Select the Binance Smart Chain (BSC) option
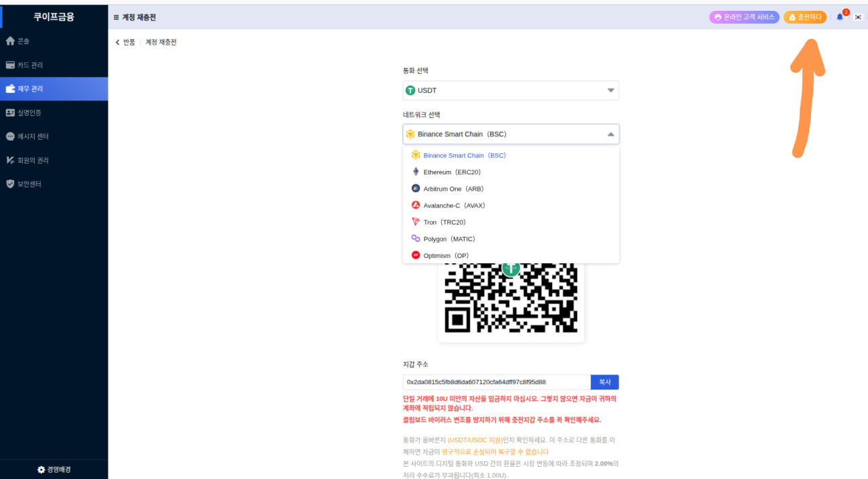 click(x=511, y=155)
